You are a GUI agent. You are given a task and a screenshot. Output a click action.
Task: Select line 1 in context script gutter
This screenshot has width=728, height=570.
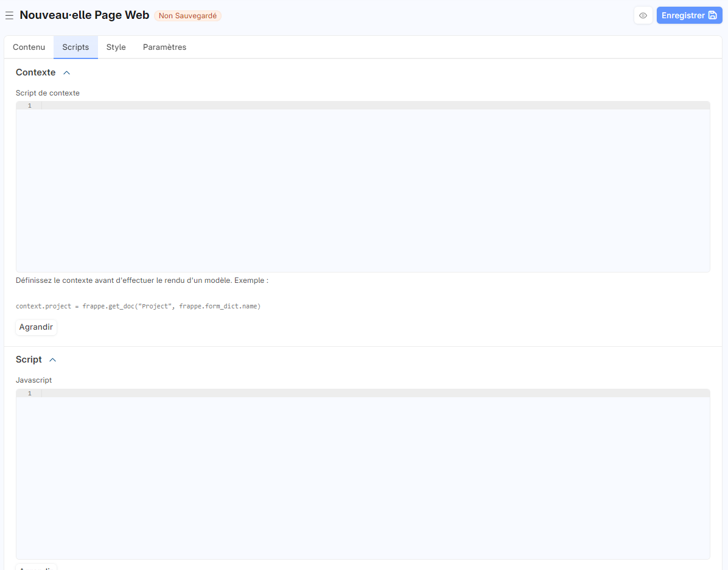coord(29,106)
